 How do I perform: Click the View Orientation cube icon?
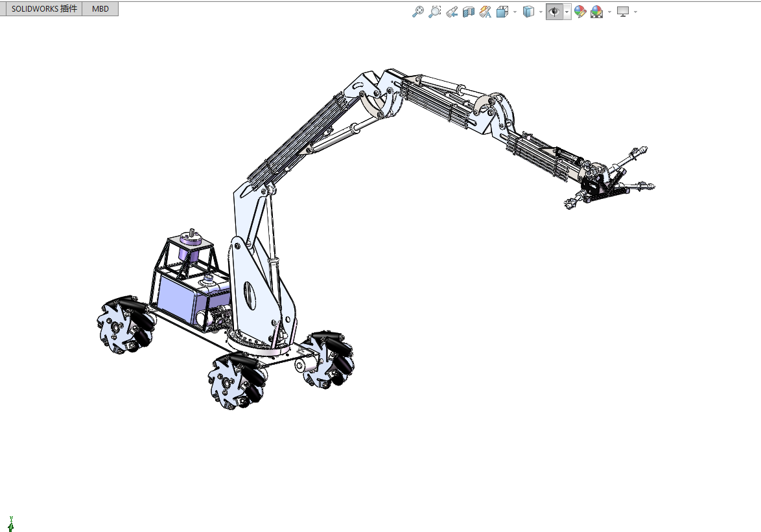tap(502, 12)
